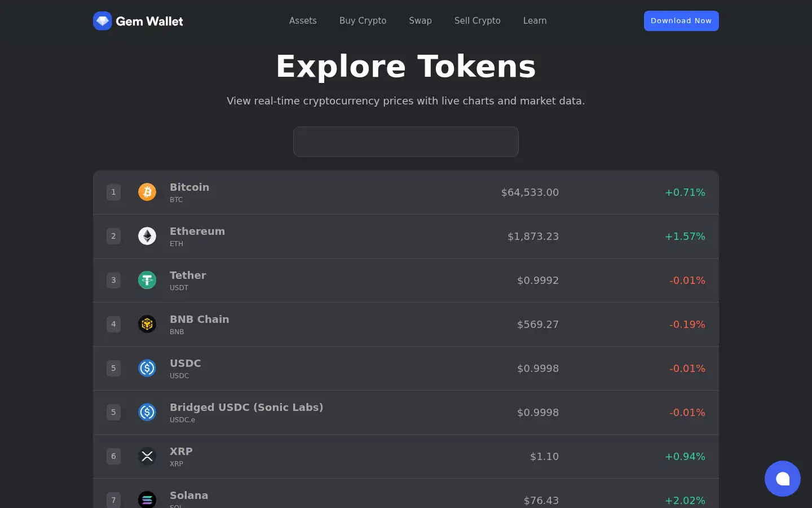Click the Bridged USDC (Sonic Labs) coin icon
The image size is (812, 508).
[147, 412]
